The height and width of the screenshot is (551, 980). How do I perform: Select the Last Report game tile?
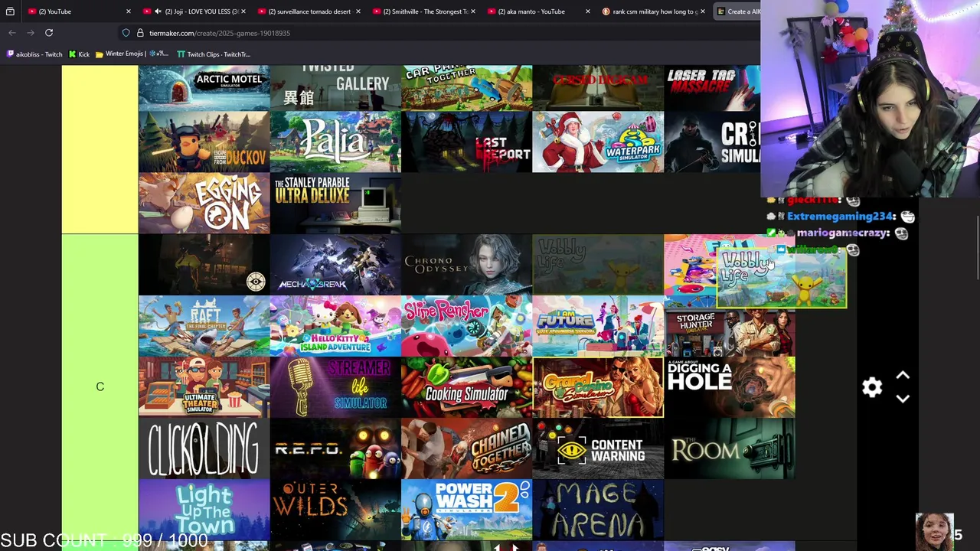tap(467, 142)
